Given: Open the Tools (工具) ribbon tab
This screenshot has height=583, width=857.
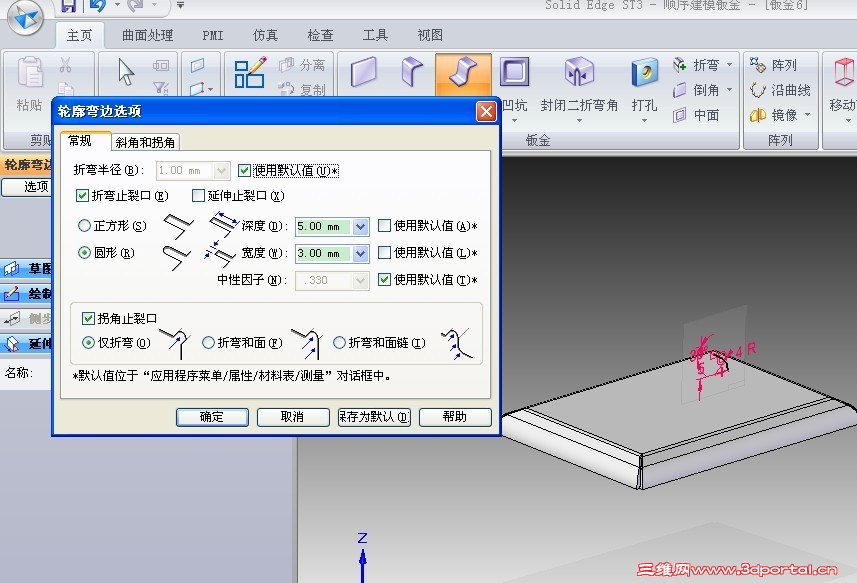Looking at the screenshot, I should tap(375, 36).
